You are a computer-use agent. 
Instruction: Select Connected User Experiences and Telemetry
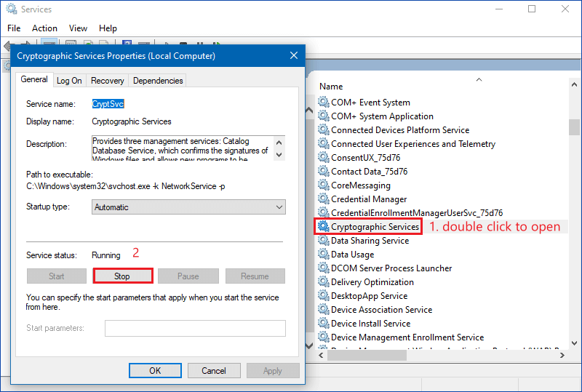coord(413,144)
